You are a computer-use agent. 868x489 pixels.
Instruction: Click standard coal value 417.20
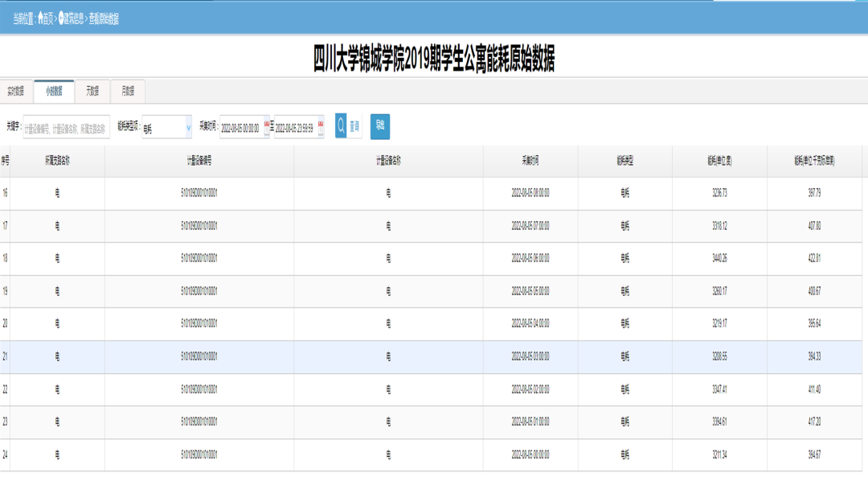(x=814, y=422)
